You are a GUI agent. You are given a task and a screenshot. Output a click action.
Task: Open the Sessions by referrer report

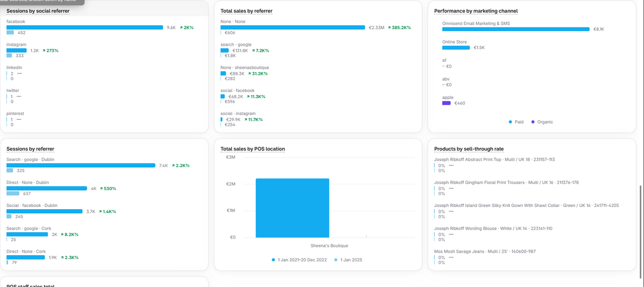pyautogui.click(x=30, y=149)
